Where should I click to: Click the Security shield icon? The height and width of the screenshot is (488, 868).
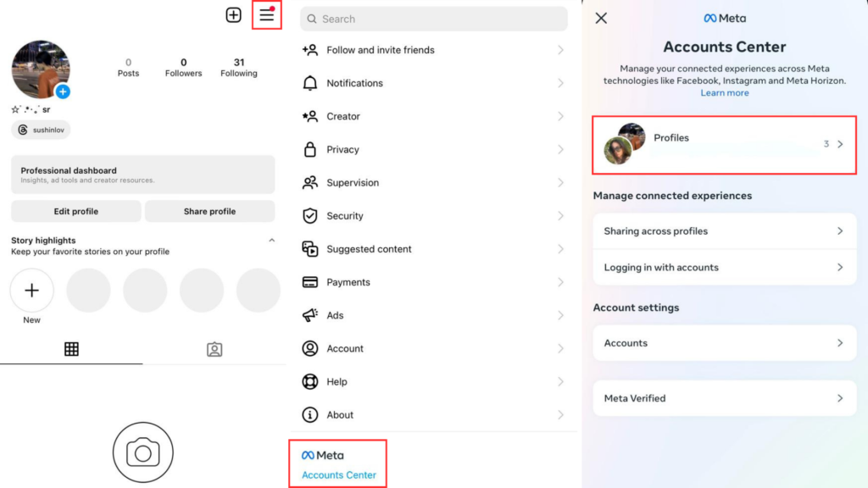310,216
